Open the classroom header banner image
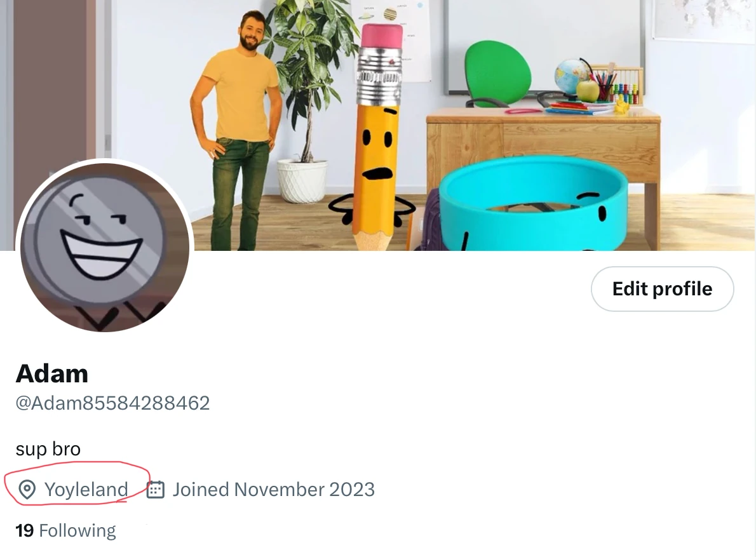 (378, 125)
